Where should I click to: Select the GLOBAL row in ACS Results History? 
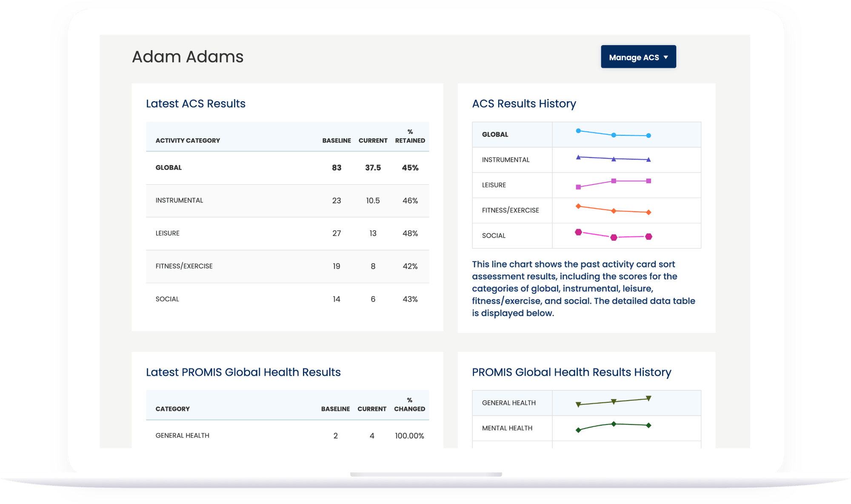pos(495,134)
